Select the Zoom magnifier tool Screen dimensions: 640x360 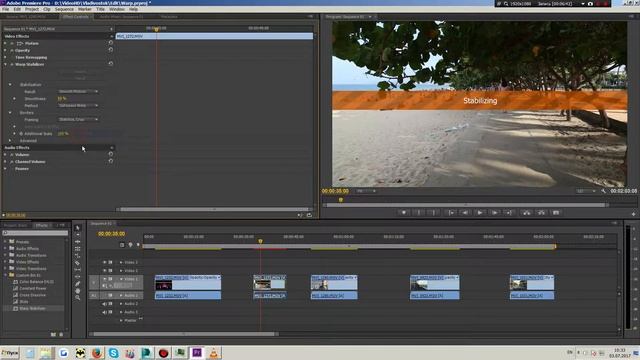78,298
